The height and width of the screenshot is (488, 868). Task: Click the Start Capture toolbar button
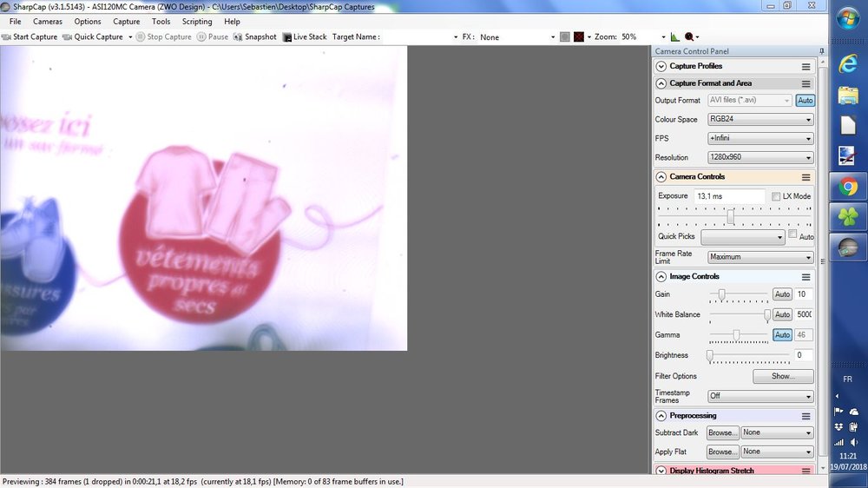(x=30, y=36)
